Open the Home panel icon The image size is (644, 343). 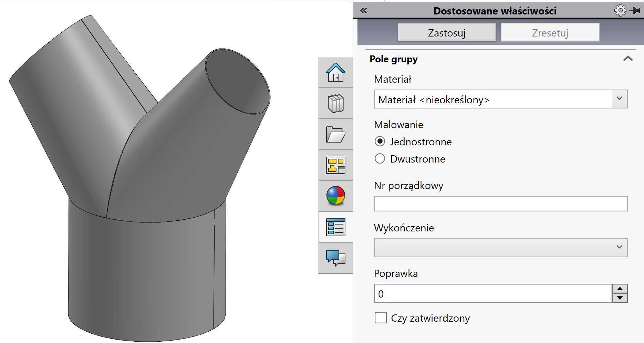coord(336,72)
